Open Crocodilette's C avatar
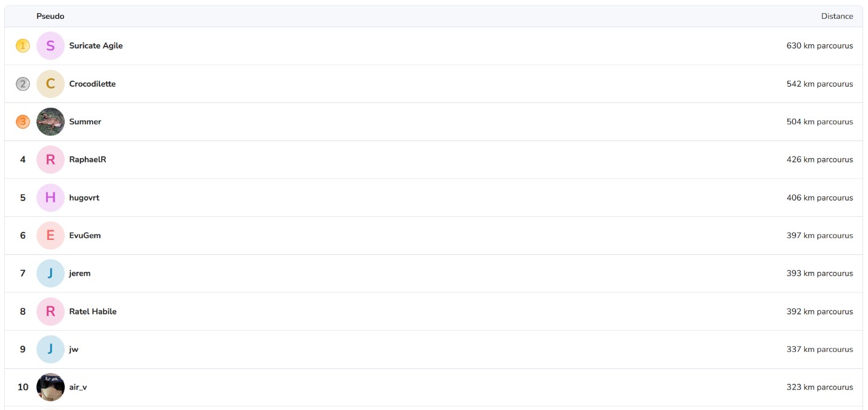Viewport: 868px width, 410px height. pyautogui.click(x=50, y=84)
